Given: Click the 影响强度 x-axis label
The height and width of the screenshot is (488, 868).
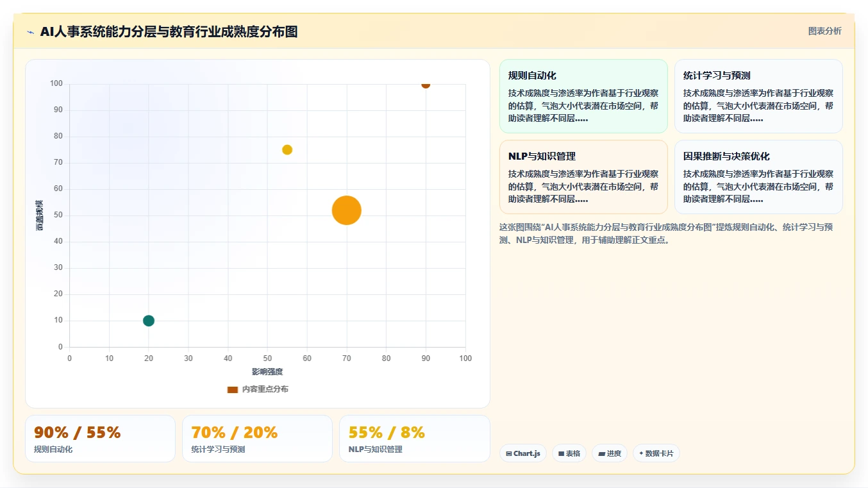Looking at the screenshot, I should 267,372.
